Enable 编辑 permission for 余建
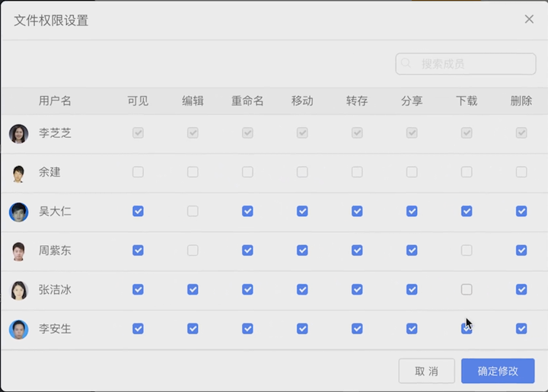 pyautogui.click(x=193, y=172)
